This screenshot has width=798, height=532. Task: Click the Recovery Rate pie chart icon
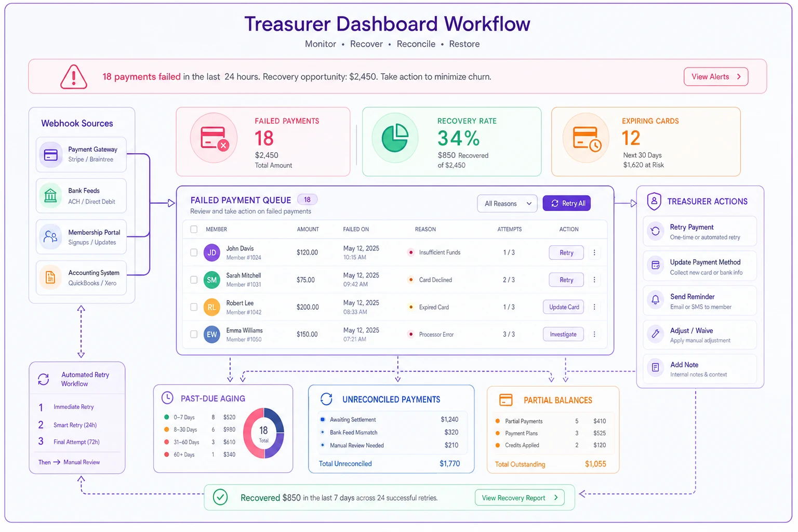click(395, 138)
